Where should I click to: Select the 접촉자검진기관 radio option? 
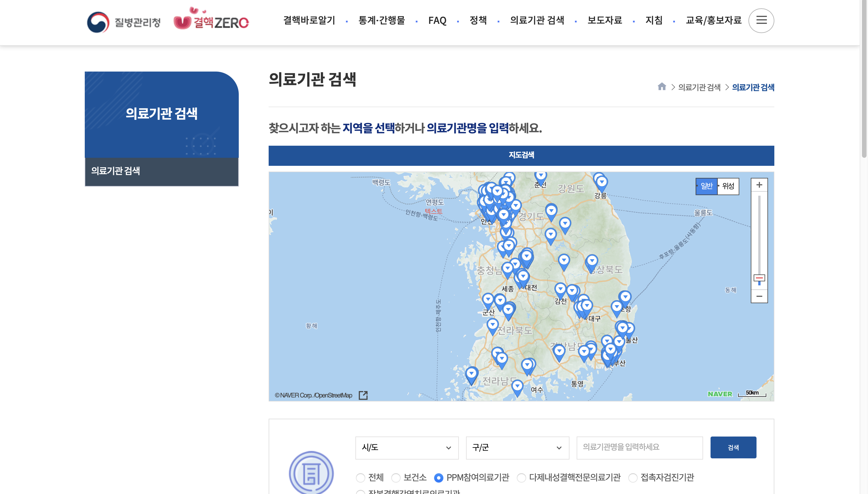[x=632, y=478]
